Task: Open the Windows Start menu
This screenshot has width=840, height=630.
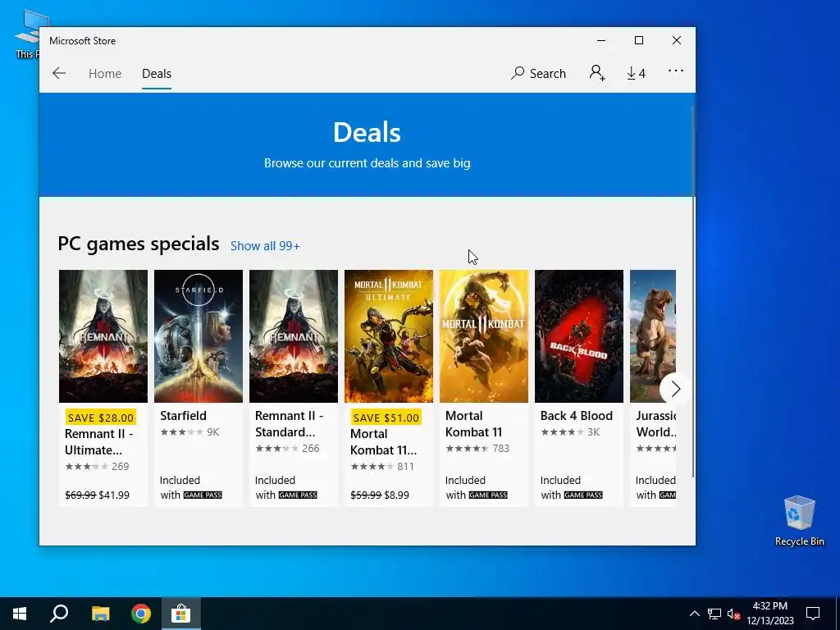Action: pyautogui.click(x=20, y=614)
